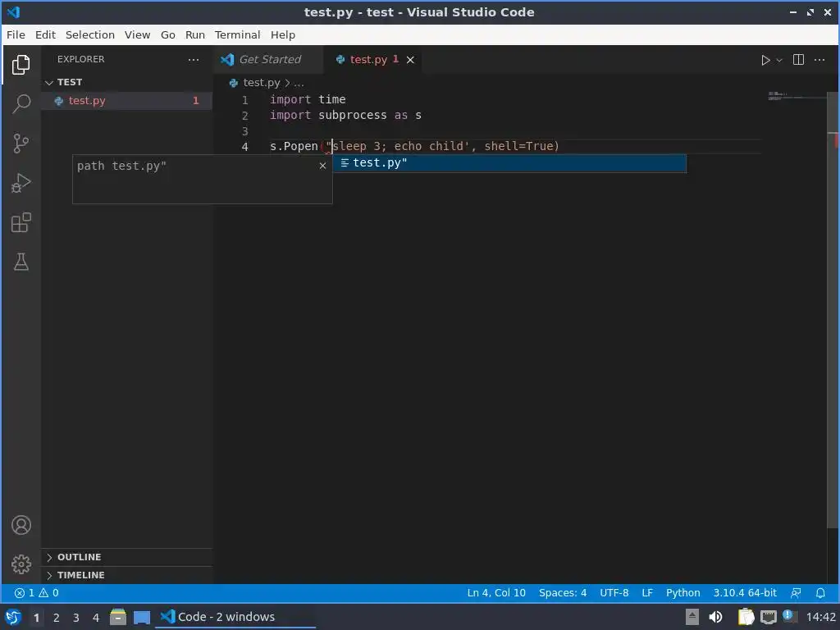The image size is (840, 630).
Task: Open clipboard manager tray icon
Action: pyautogui.click(x=746, y=617)
